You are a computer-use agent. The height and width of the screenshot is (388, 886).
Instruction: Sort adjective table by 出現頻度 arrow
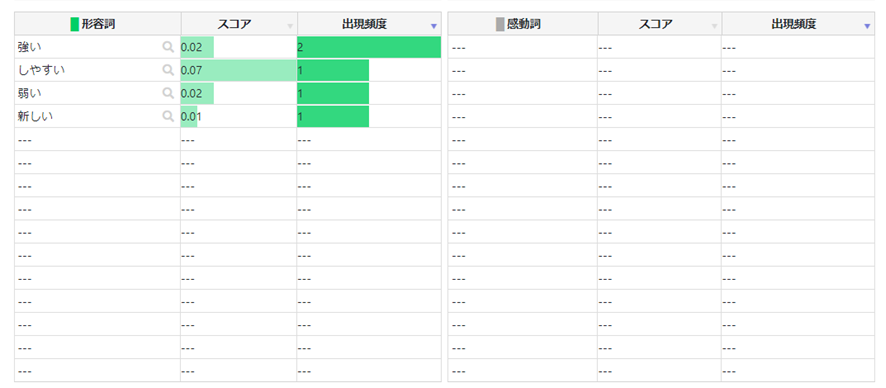click(433, 26)
